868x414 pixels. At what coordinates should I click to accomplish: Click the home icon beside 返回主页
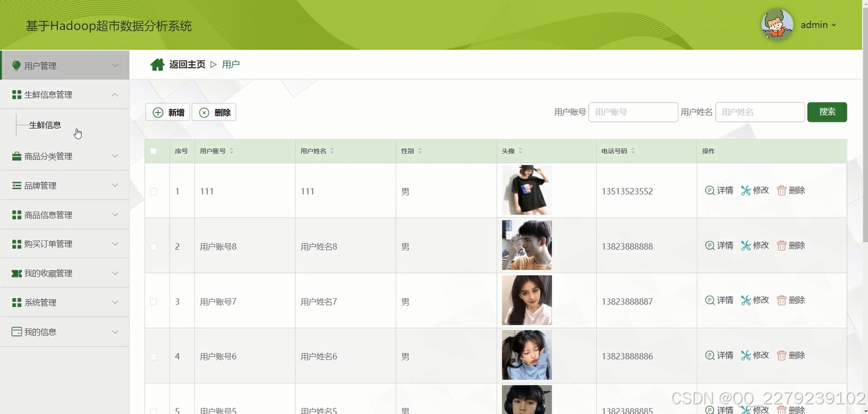click(157, 65)
